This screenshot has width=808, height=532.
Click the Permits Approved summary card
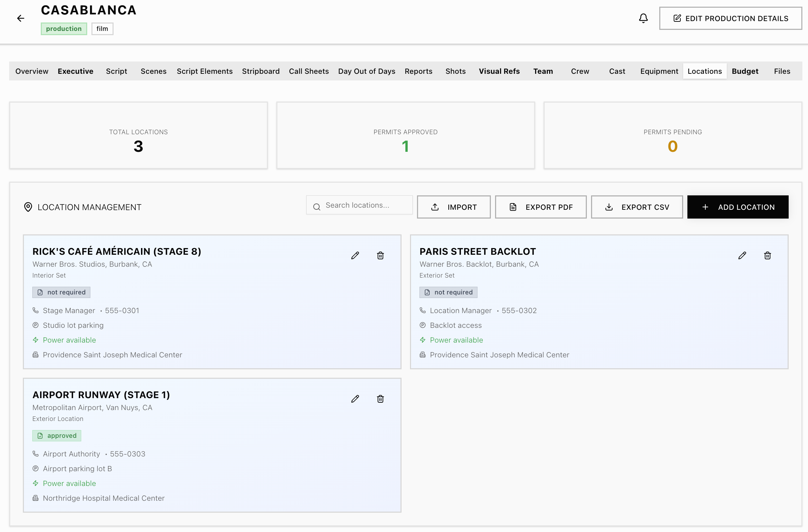(405, 136)
